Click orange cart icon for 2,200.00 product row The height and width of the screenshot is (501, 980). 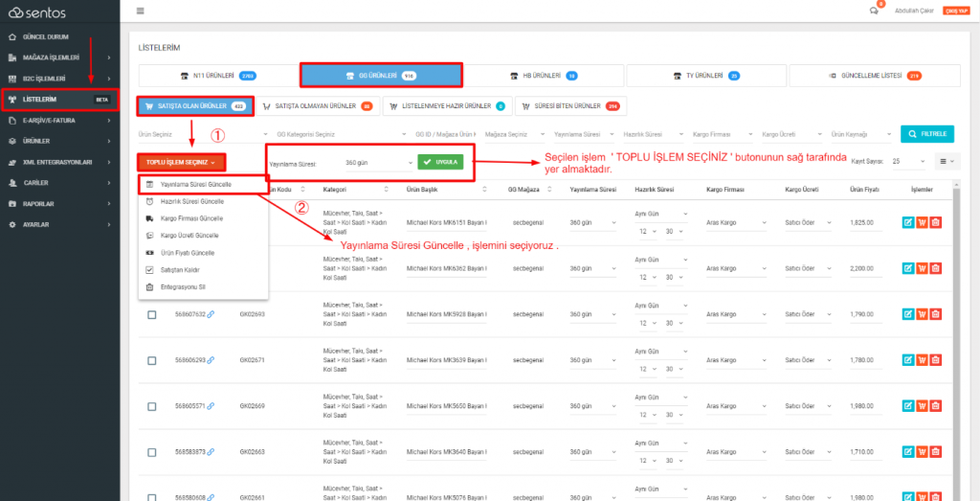(922, 268)
